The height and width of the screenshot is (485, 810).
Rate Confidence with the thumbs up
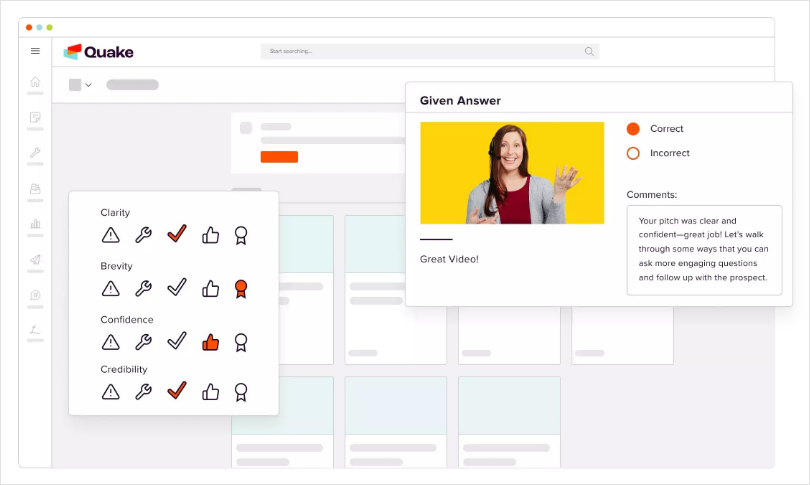pos(210,342)
